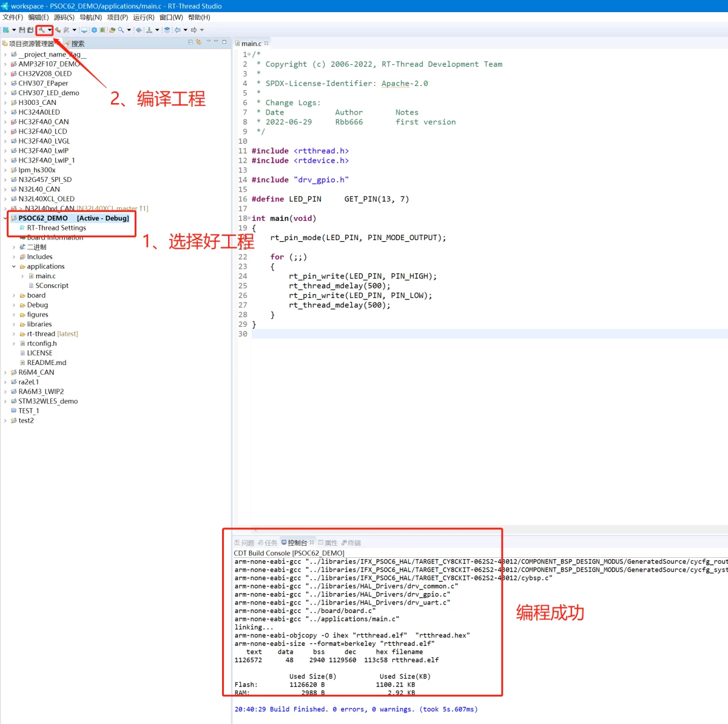The height and width of the screenshot is (724, 728).
Task: Switch to the 任务 tab
Action: (x=268, y=543)
